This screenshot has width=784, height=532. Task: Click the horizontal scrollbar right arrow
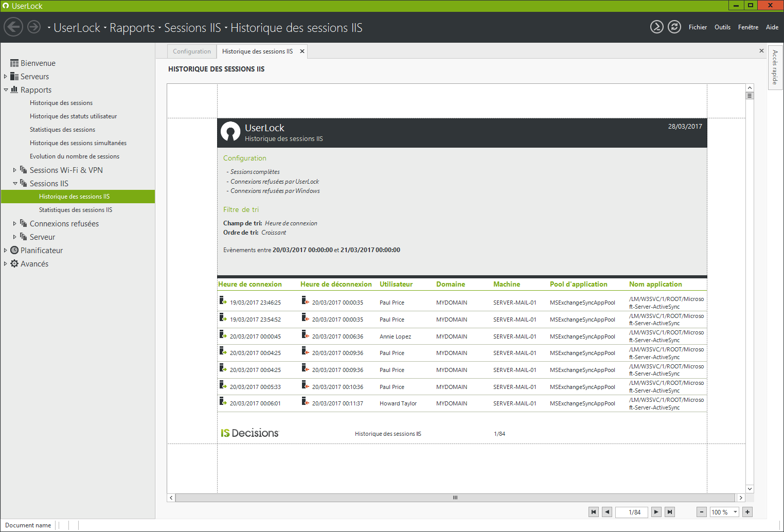741,498
